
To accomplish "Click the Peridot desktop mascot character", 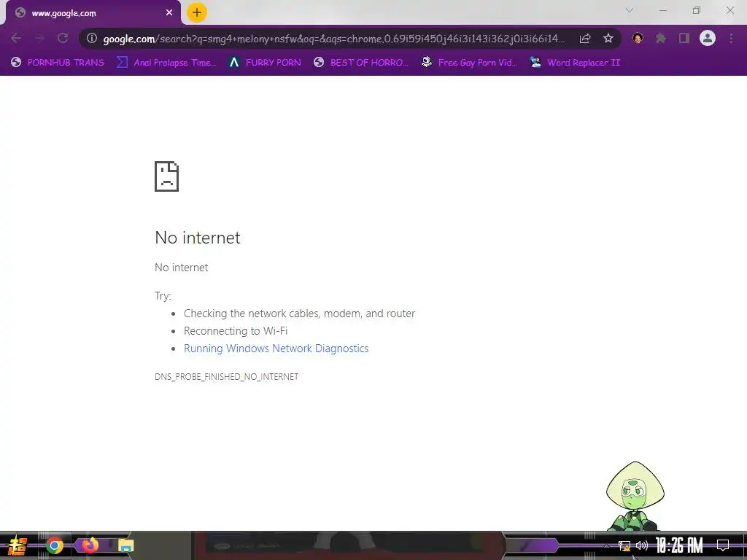I will pyautogui.click(x=635, y=496).
